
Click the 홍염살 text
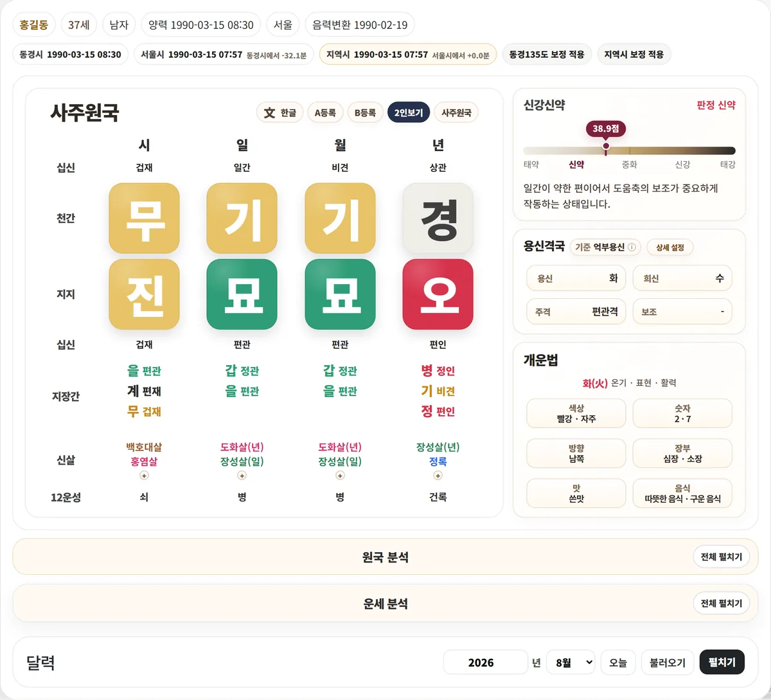click(144, 462)
